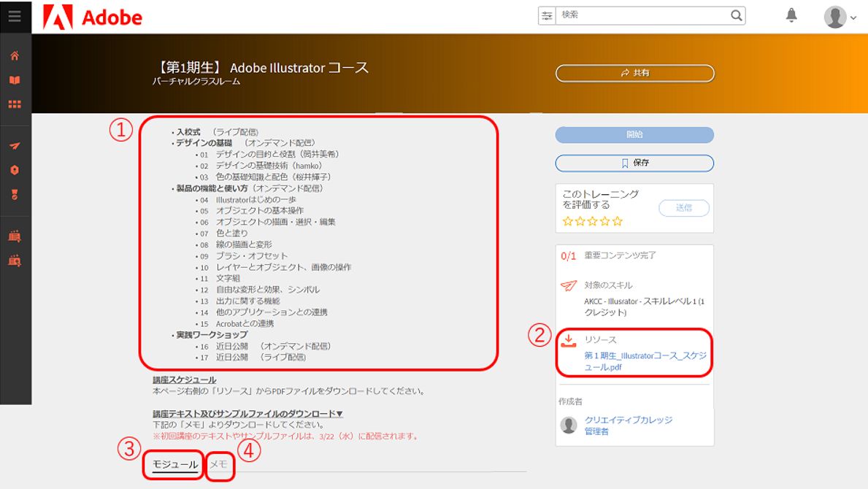The width and height of the screenshot is (868, 489).
Task: Open the home icon in the sidebar
Action: pos(16,55)
